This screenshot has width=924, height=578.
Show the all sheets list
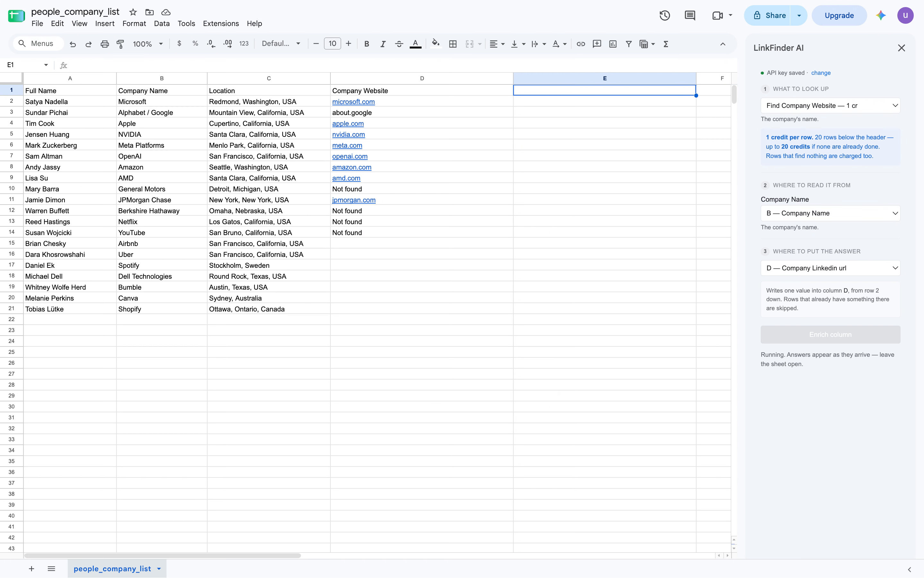click(52, 569)
